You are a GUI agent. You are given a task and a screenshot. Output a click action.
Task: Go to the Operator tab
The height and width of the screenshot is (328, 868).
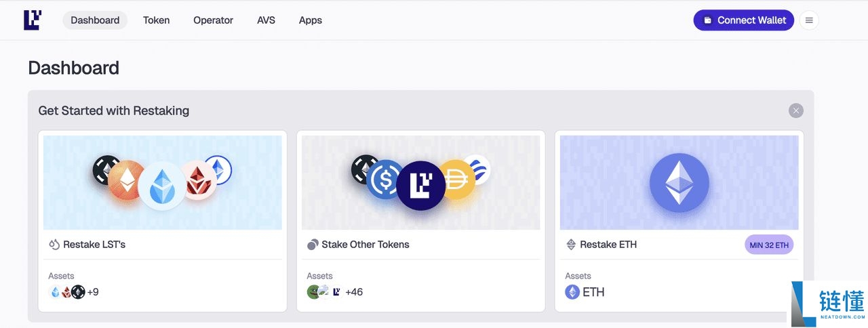213,20
